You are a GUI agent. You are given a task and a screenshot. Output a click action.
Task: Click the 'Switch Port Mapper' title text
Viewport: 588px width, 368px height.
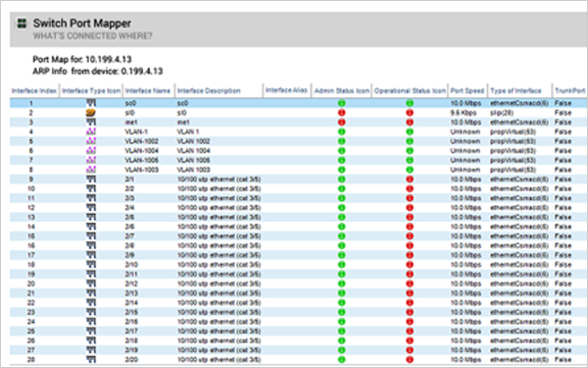pos(82,24)
